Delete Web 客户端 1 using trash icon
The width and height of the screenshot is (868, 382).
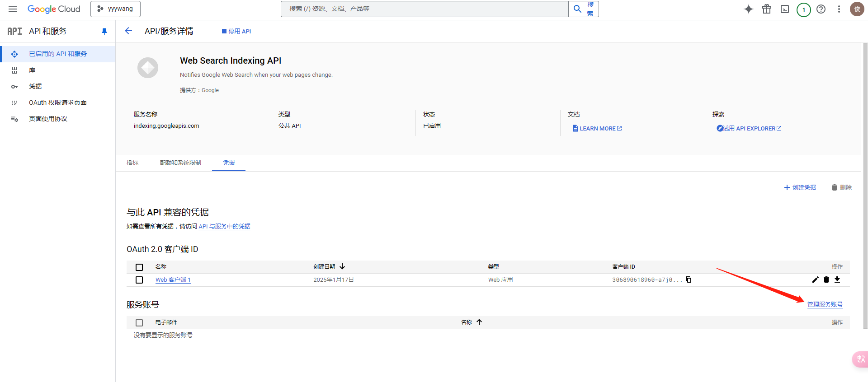(826, 280)
